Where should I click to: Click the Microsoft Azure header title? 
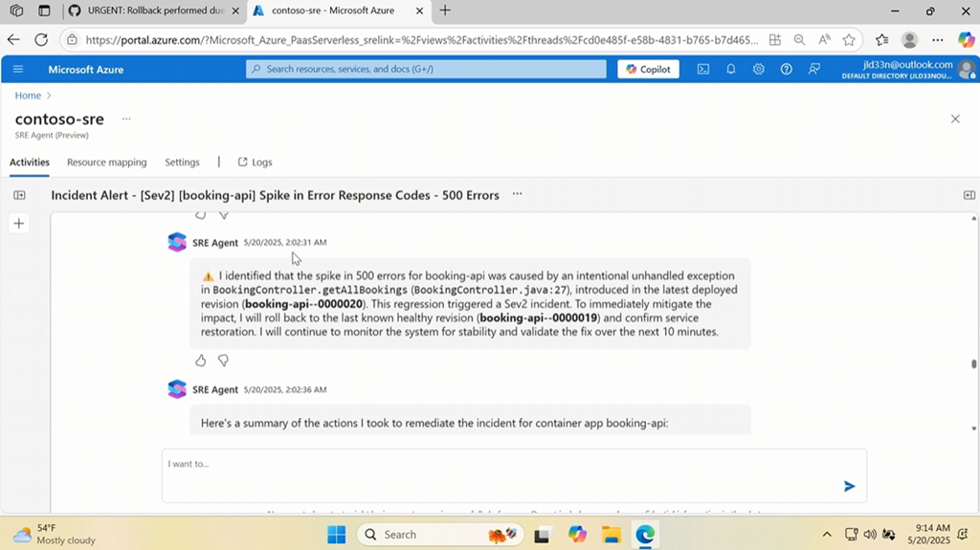85,70
